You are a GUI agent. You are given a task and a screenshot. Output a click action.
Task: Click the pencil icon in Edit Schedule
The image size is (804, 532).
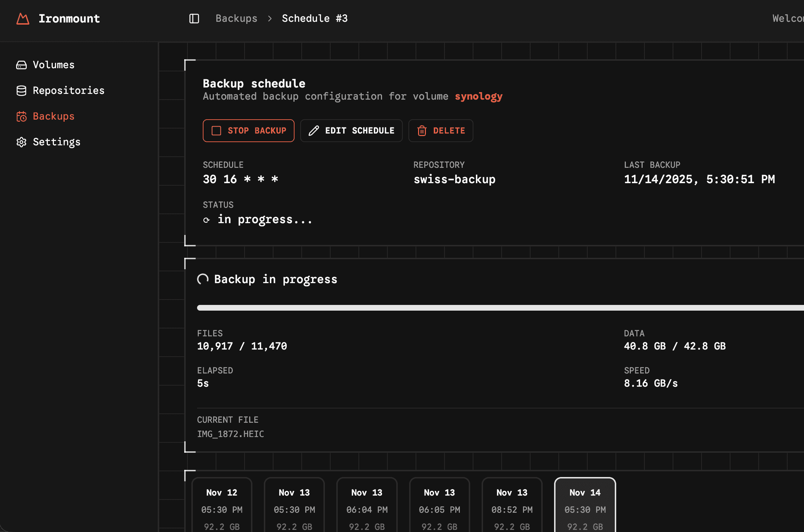tap(314, 131)
